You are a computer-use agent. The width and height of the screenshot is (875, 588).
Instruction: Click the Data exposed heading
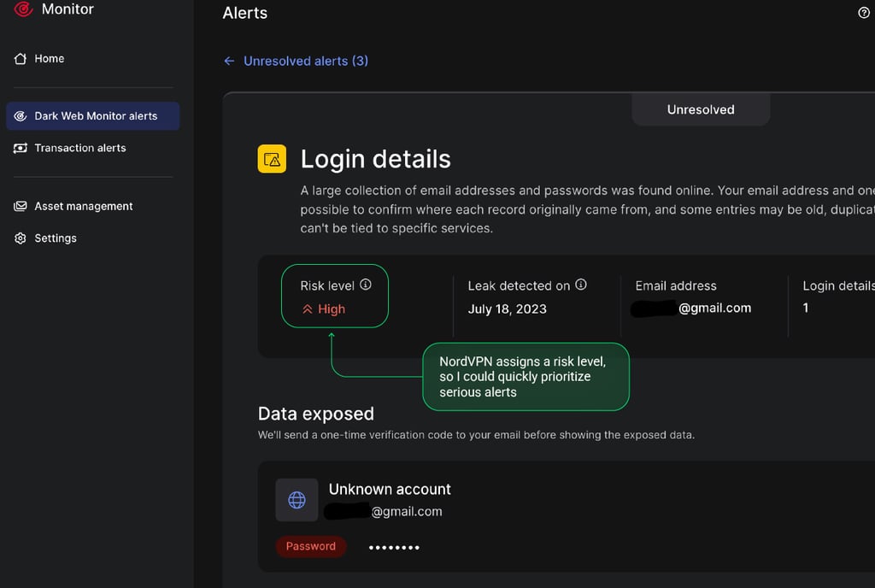(316, 414)
